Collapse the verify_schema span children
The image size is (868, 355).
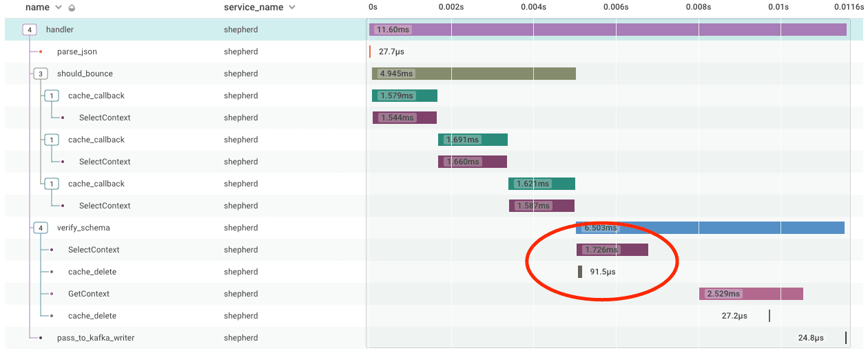tap(41, 228)
